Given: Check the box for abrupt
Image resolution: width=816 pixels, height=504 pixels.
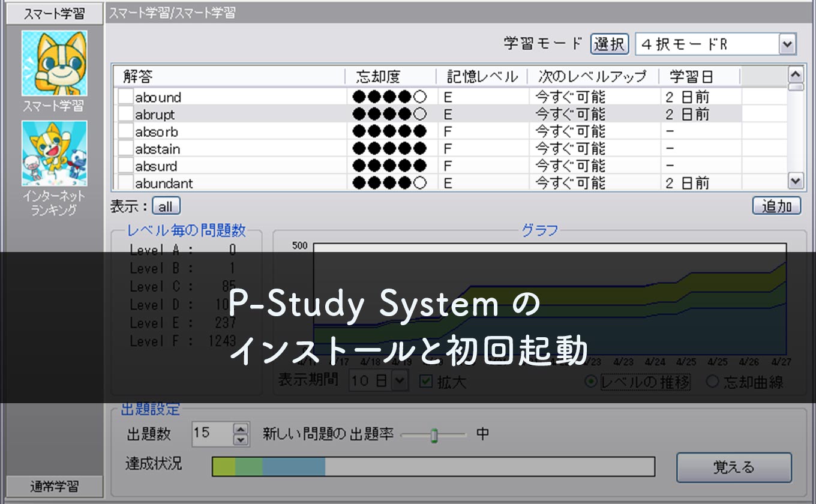Looking at the screenshot, I should (x=125, y=114).
